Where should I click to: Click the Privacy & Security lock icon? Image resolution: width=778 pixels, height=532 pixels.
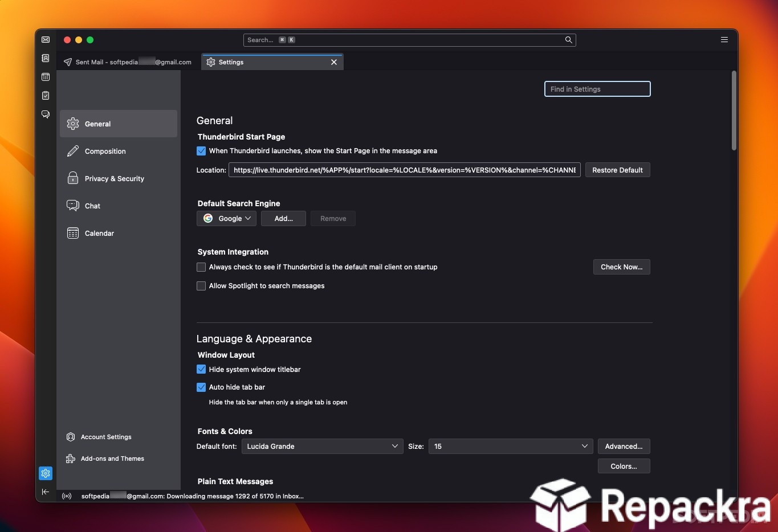73,178
